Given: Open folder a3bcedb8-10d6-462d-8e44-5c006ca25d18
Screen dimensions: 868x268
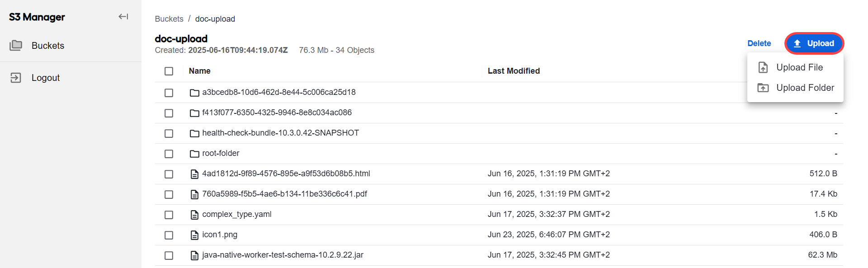Looking at the screenshot, I should click(279, 92).
